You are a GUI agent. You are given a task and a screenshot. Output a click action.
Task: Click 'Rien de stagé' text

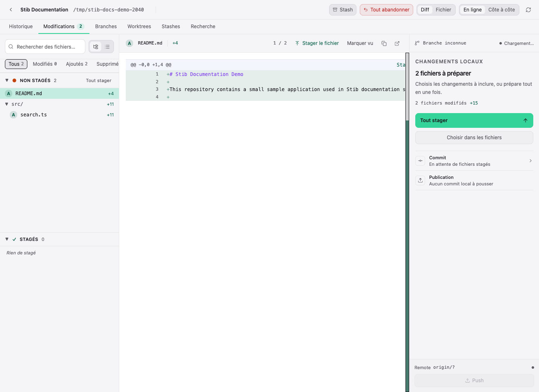pyautogui.click(x=21, y=253)
